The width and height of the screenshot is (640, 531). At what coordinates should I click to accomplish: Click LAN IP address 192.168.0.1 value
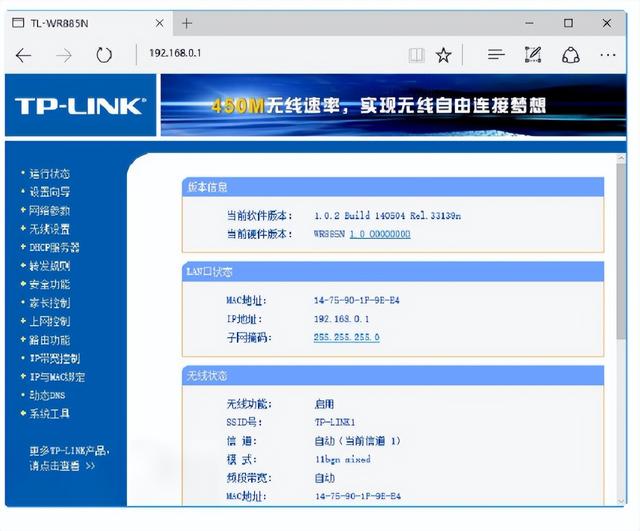(x=341, y=319)
